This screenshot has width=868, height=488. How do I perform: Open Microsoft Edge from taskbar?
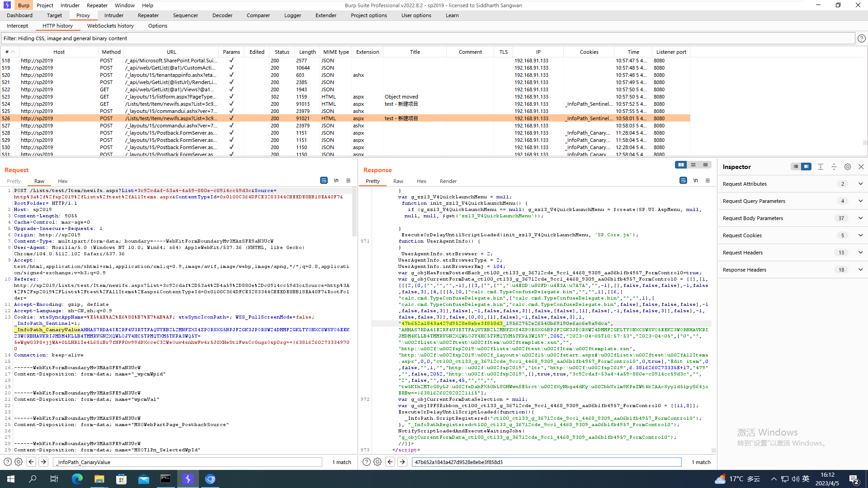[77, 479]
